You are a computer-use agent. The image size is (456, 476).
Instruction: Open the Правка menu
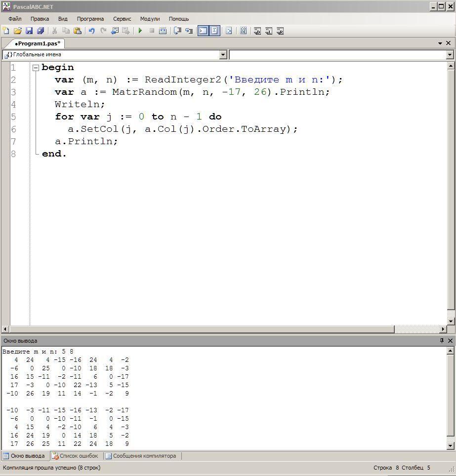40,19
